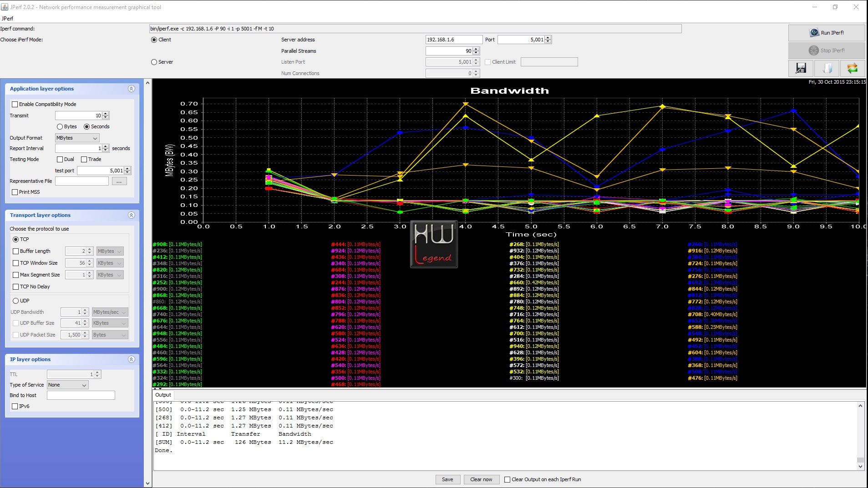The height and width of the screenshot is (488, 868).
Task: Click the Parallel Streams field
Action: [x=449, y=51]
